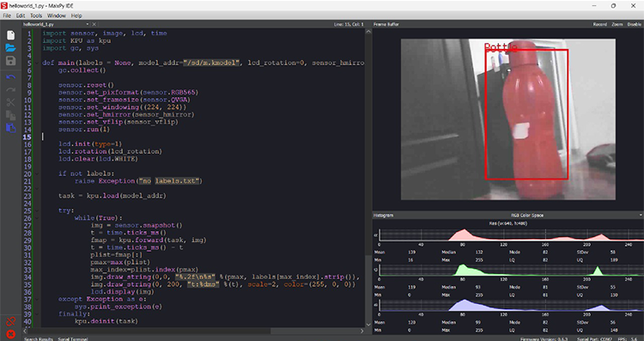Click the red channel histogram graph
Viewport: 644px width, 341px height.
(x=511, y=235)
